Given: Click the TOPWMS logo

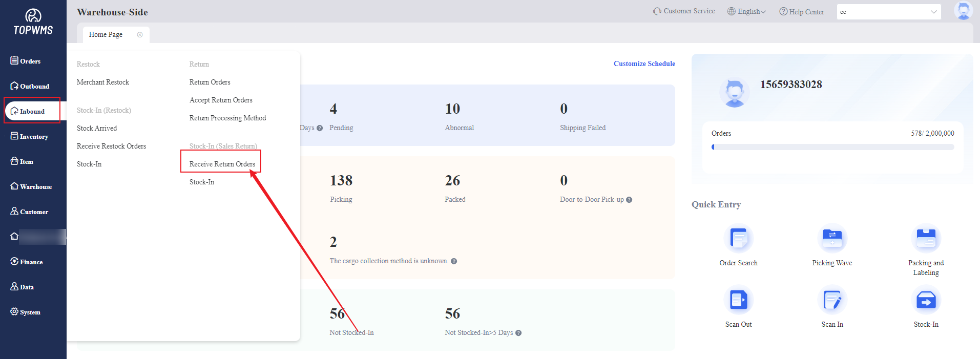Looking at the screenshot, I should click(x=33, y=22).
